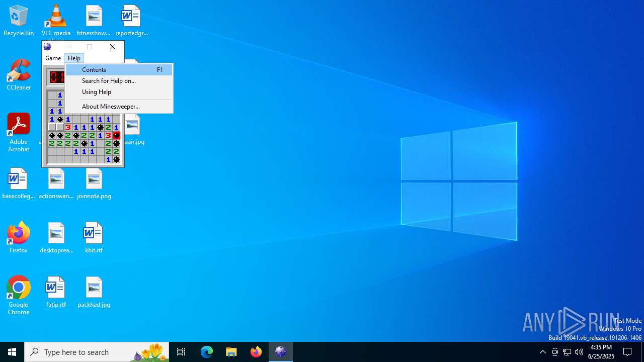The width and height of the screenshot is (644, 362).
Task: Select the Google Chrome desktop shortcut
Action: [x=19, y=296]
